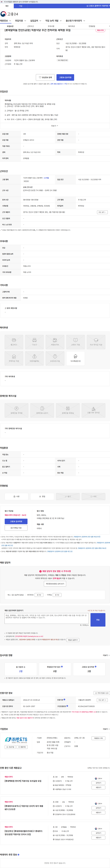Click the 고용24 입사지원 button under 접수 마감일
This screenshot has height=868, width=110.
pyautogui.click(x=16, y=521)
